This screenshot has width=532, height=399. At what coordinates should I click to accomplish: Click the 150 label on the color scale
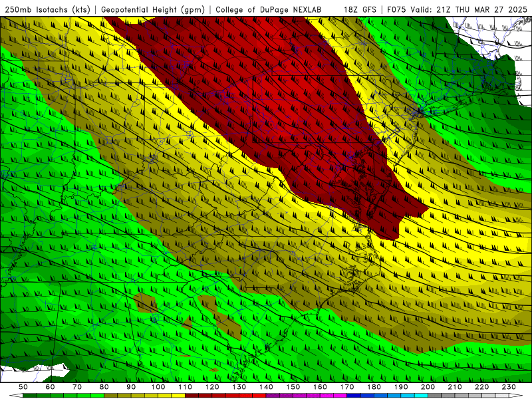pos(293,387)
